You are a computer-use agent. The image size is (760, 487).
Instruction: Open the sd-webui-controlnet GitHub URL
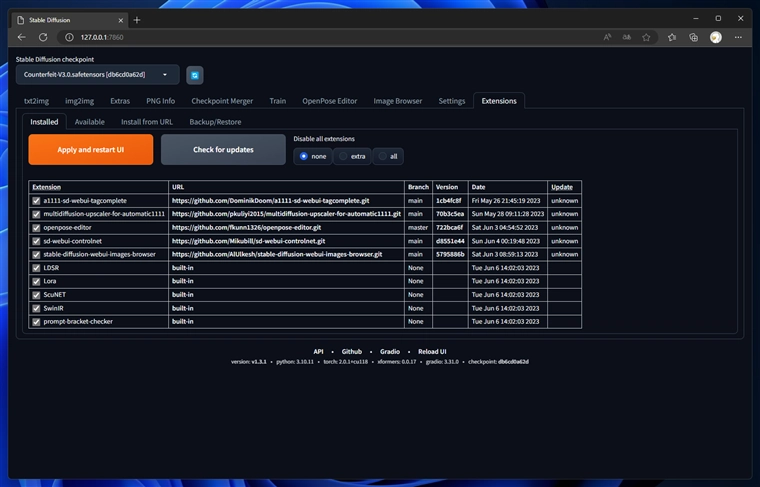tap(249, 241)
